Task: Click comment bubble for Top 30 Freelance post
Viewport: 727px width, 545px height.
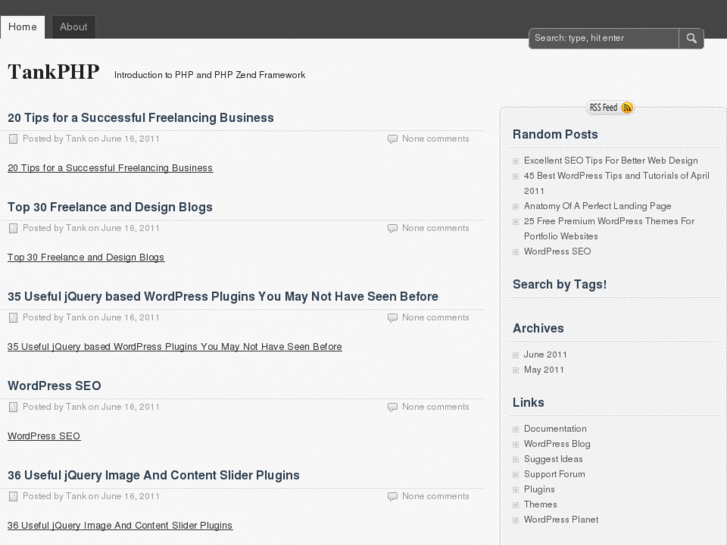Action: tap(392, 228)
